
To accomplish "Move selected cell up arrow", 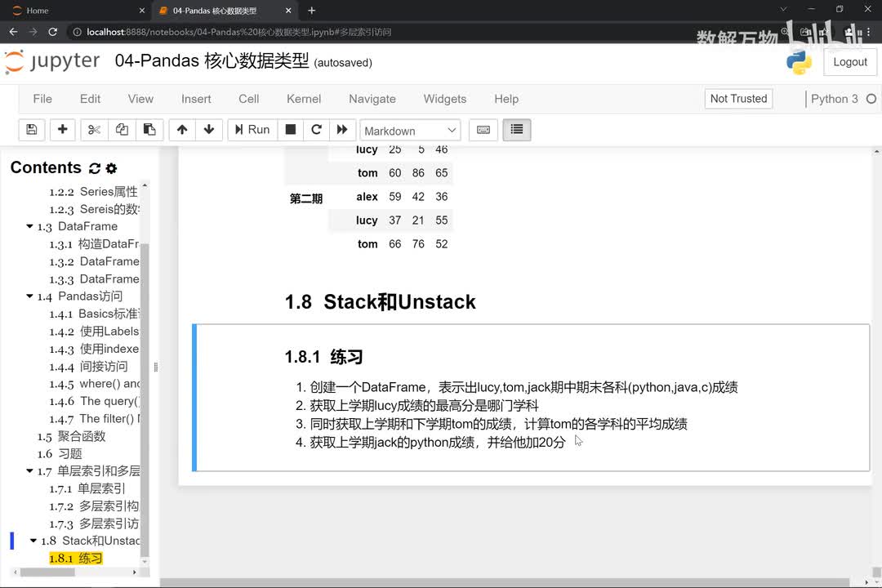I will (x=181, y=129).
